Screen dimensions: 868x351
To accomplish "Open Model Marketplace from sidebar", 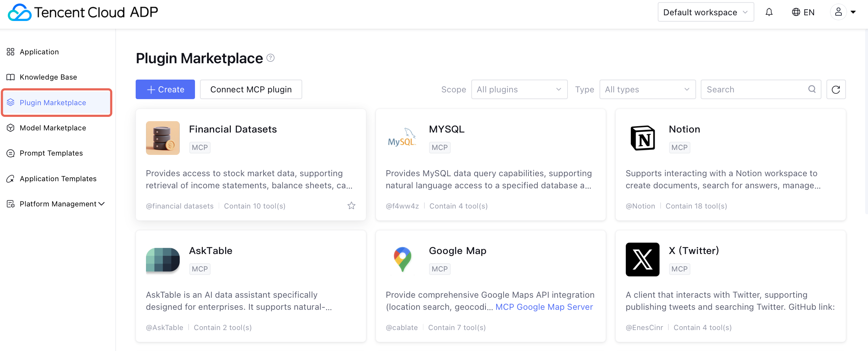I will coord(53,128).
